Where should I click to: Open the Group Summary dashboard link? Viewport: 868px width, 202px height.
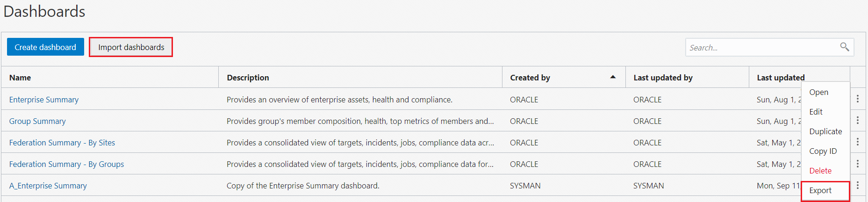[x=37, y=121]
